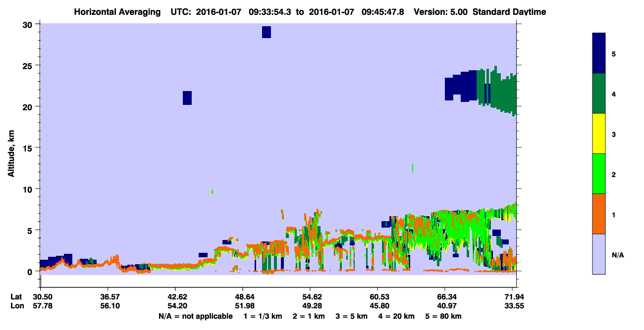The height and width of the screenshot is (330, 644).
Task: Click legend text '4 = 20 km'
Action: (x=397, y=316)
